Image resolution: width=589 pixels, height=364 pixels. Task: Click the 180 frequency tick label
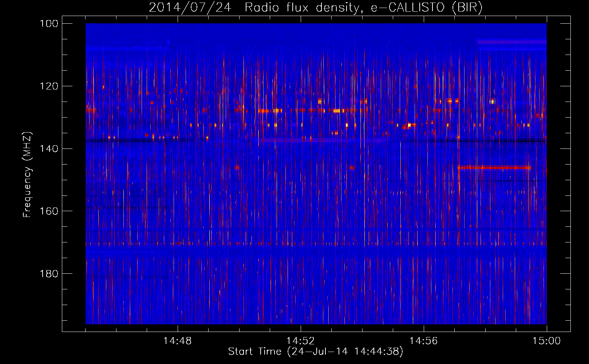coord(49,274)
